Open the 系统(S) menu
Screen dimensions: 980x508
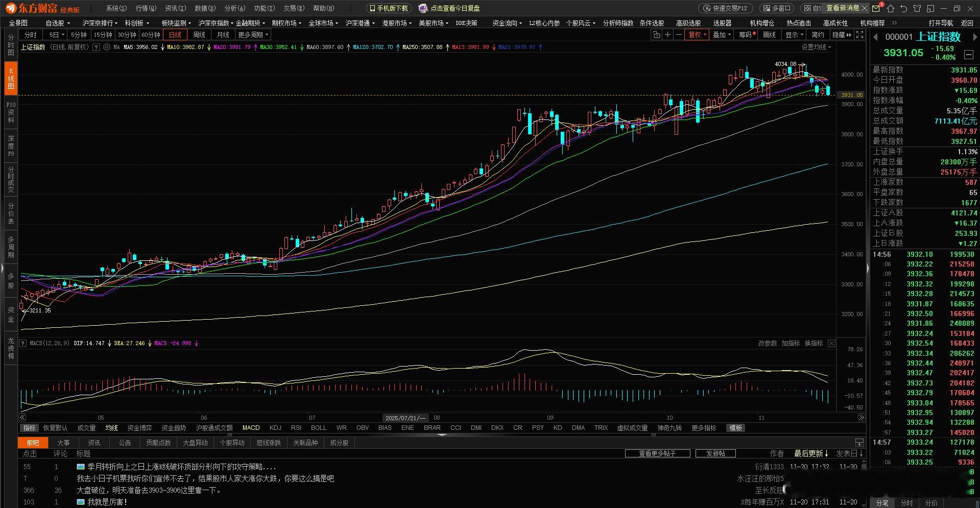coord(116,8)
